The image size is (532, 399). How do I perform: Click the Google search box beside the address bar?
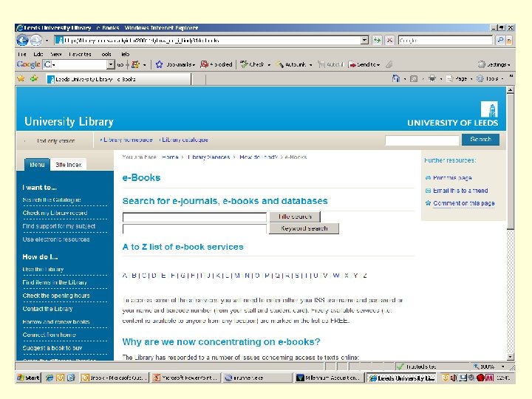point(445,41)
